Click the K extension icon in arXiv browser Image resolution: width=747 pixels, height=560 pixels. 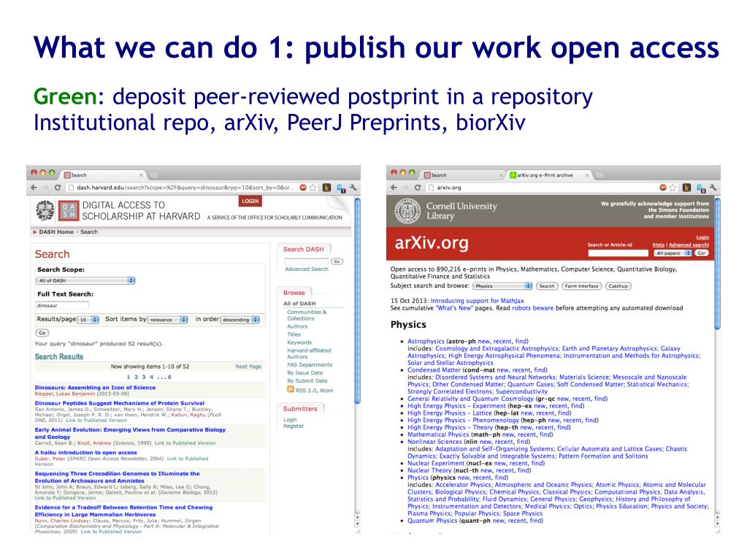click(x=686, y=188)
